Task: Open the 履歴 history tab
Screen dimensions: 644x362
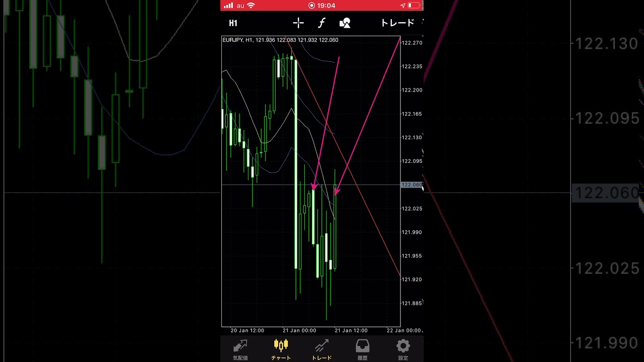Action: tap(362, 349)
